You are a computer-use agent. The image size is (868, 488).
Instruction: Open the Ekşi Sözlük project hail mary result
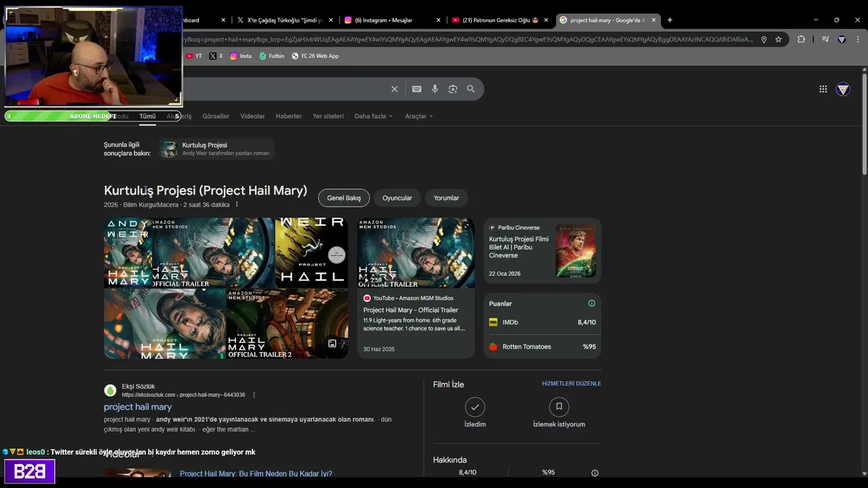click(138, 407)
